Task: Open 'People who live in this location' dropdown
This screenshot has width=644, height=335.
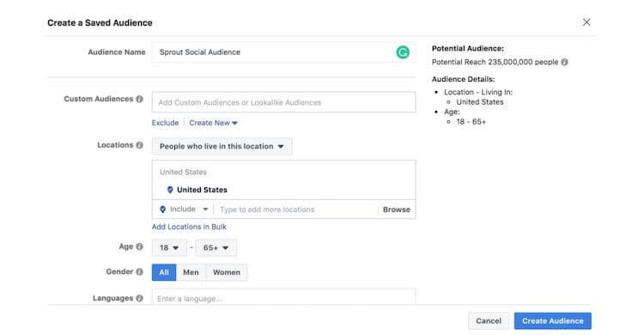Action: (222, 146)
